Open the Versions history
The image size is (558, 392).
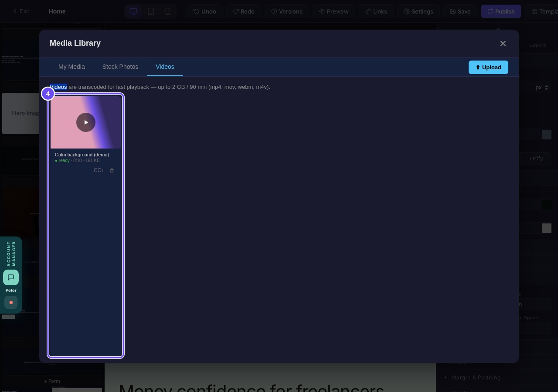(287, 11)
